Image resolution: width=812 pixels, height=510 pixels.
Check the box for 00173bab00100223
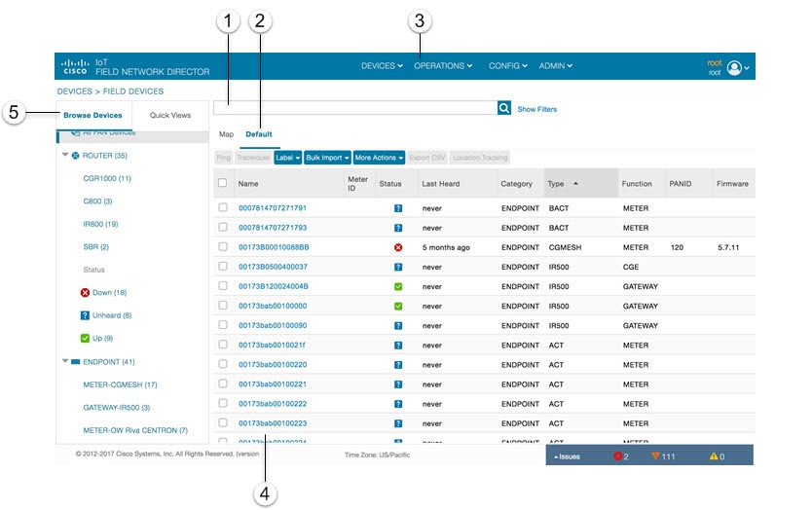click(x=223, y=422)
